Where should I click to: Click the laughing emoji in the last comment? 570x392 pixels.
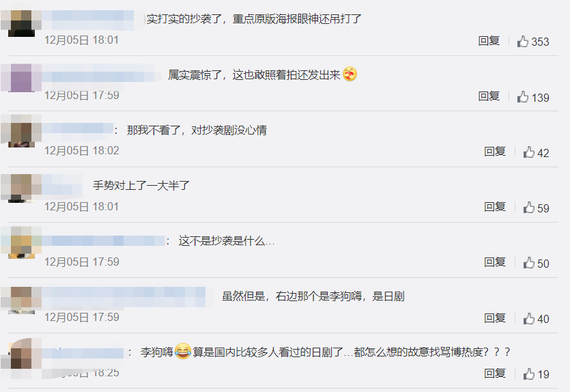click(x=183, y=351)
